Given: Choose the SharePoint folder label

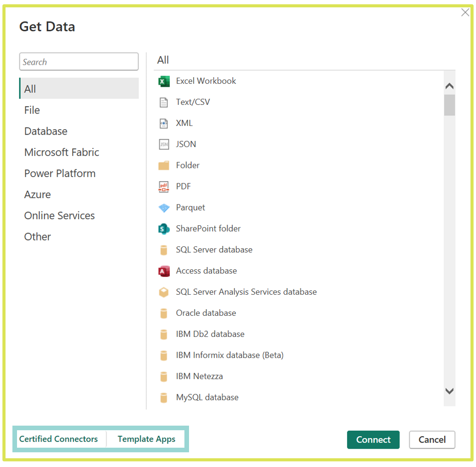Looking at the screenshot, I should [x=208, y=229].
